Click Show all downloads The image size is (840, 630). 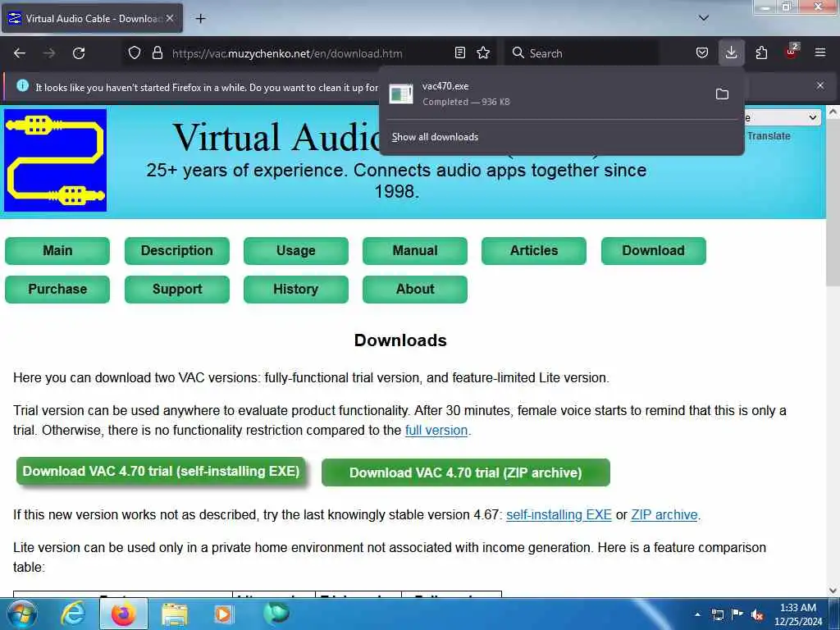click(x=435, y=137)
